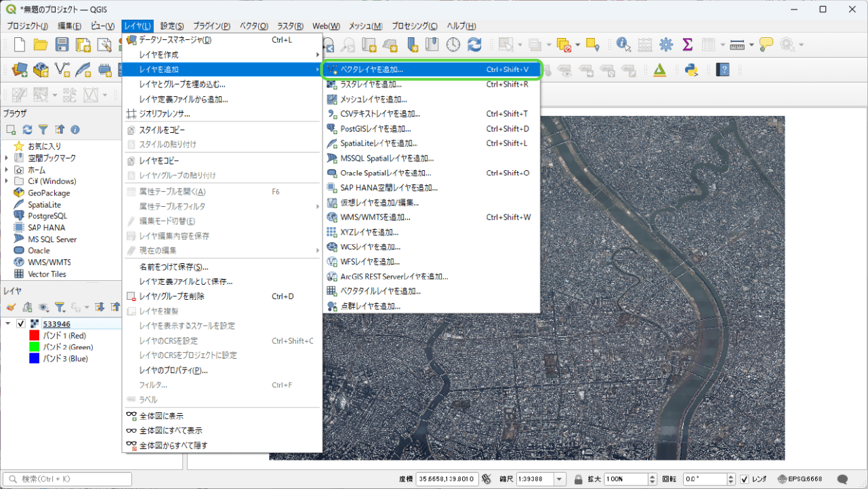Select ラスタレイヤを追加 from the submenu
The image size is (868, 489).
pos(371,84)
